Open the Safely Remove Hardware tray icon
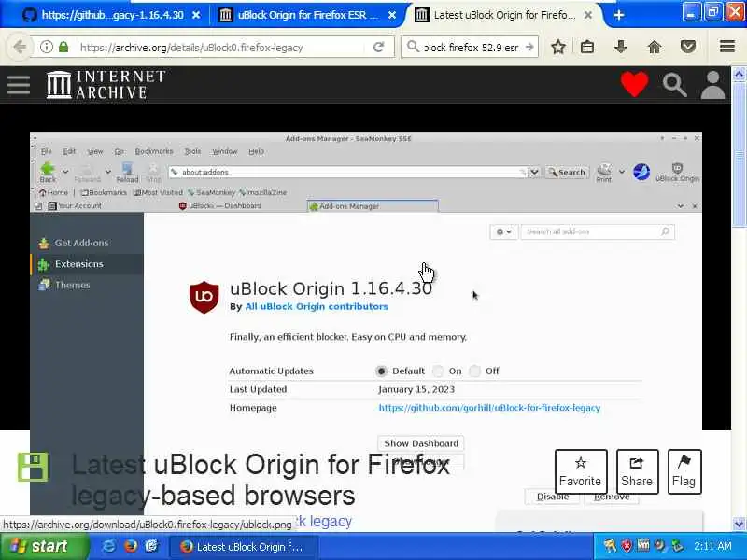The width and height of the screenshot is (747, 560). (677, 546)
